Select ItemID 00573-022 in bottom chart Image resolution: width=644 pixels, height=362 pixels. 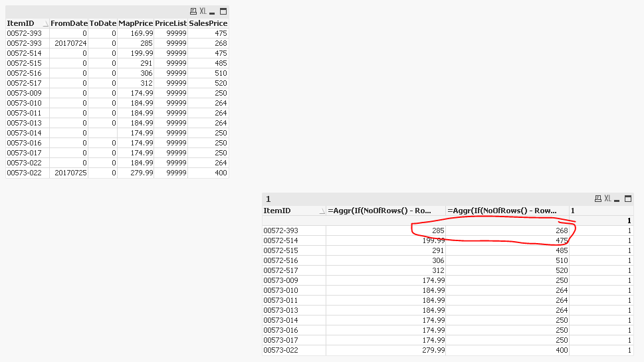click(x=294, y=350)
